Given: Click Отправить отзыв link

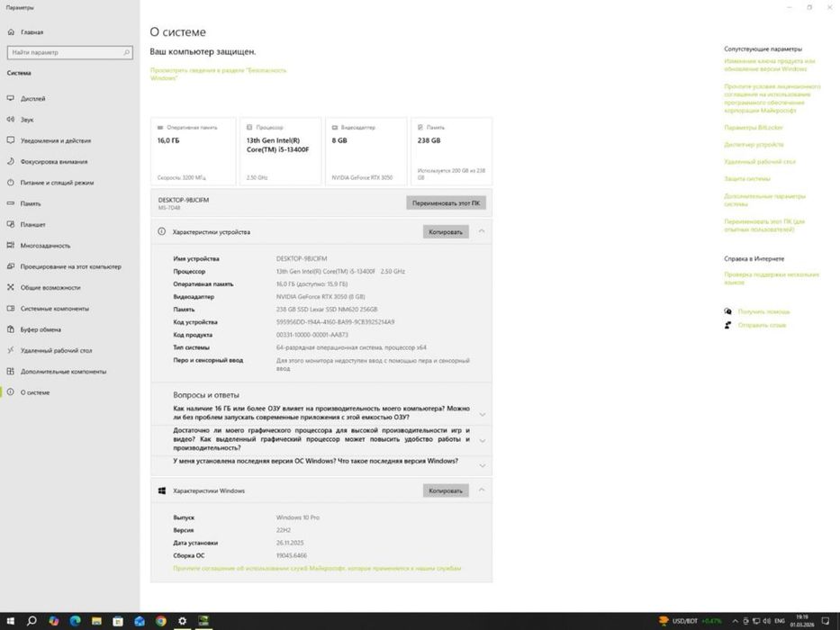Looking at the screenshot, I should click(762, 325).
